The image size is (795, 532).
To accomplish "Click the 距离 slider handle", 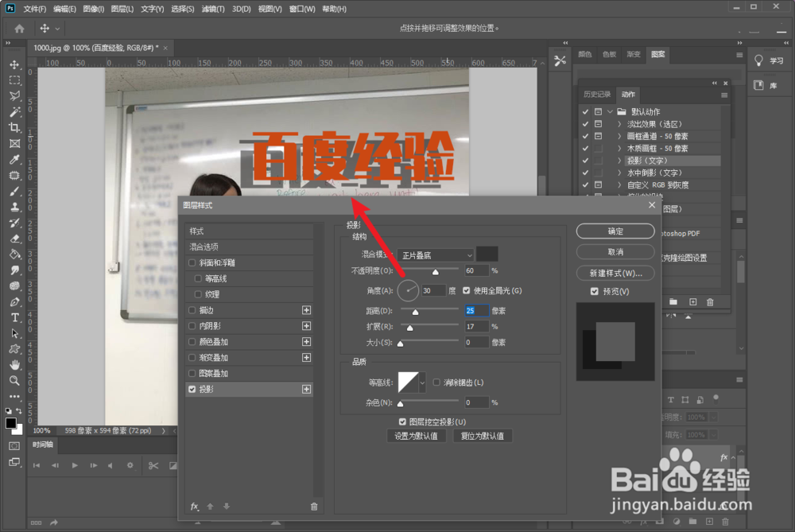I will click(415, 313).
